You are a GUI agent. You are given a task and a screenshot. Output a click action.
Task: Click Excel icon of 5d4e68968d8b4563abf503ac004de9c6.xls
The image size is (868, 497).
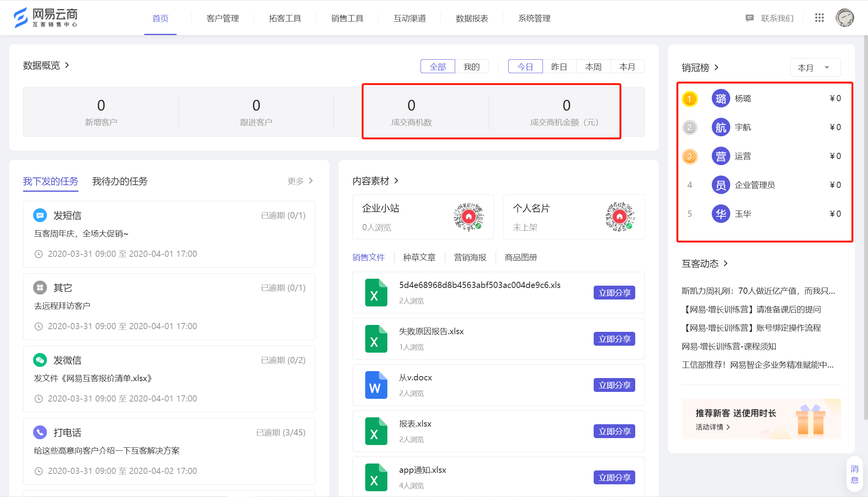pyautogui.click(x=376, y=293)
